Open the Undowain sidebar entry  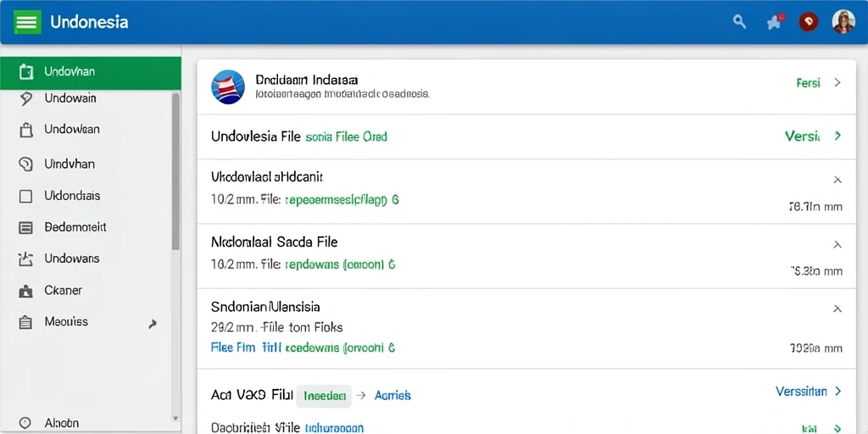tap(70, 98)
